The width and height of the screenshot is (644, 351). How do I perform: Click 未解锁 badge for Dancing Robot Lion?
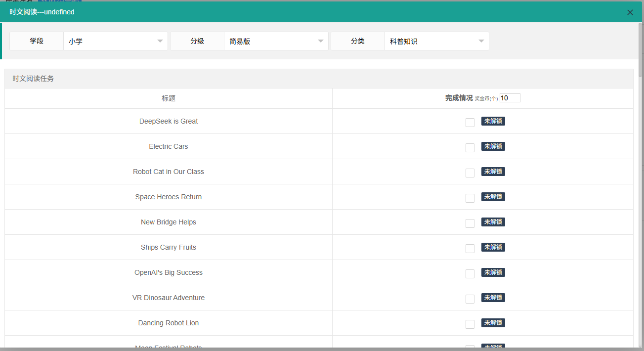point(493,323)
